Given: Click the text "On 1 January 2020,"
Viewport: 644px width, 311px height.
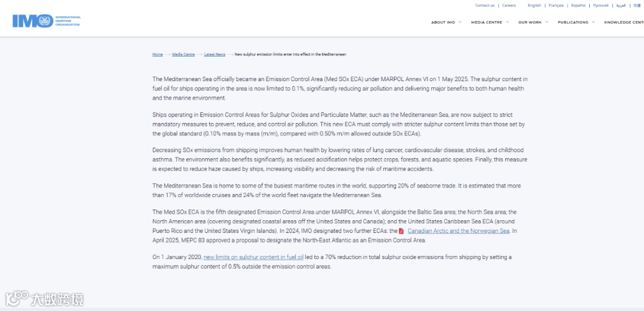Looking at the screenshot, I should coord(177,257).
